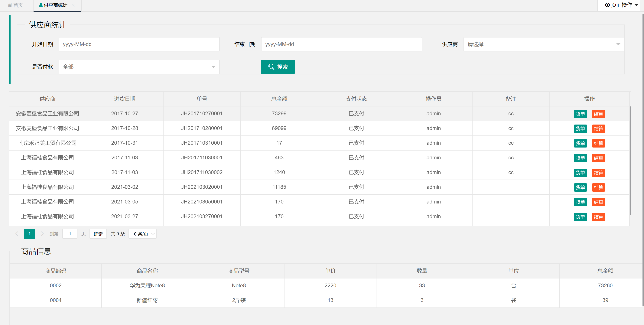This screenshot has width=644, height=325.
Task: Select the date cell 2021-03-02
Action: click(x=125, y=187)
